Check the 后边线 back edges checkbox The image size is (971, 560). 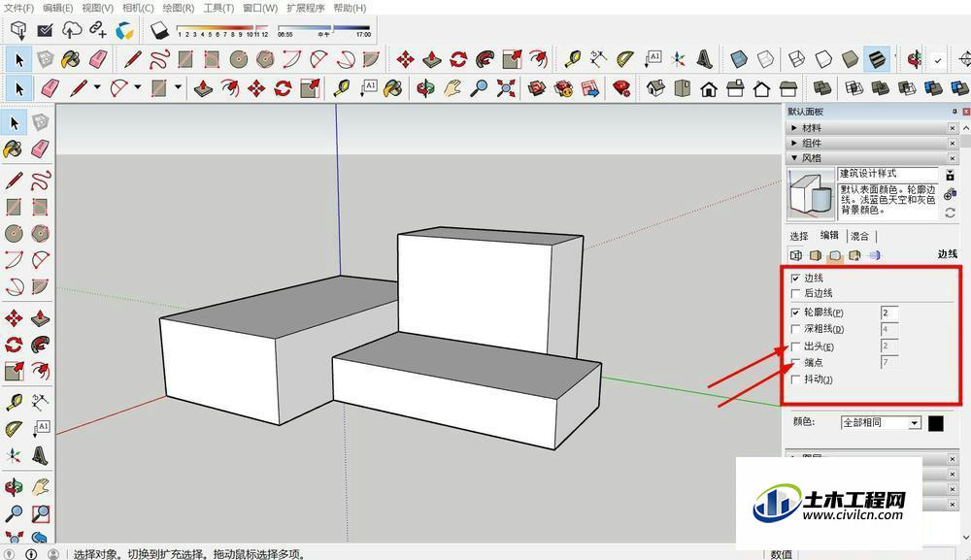(x=796, y=293)
